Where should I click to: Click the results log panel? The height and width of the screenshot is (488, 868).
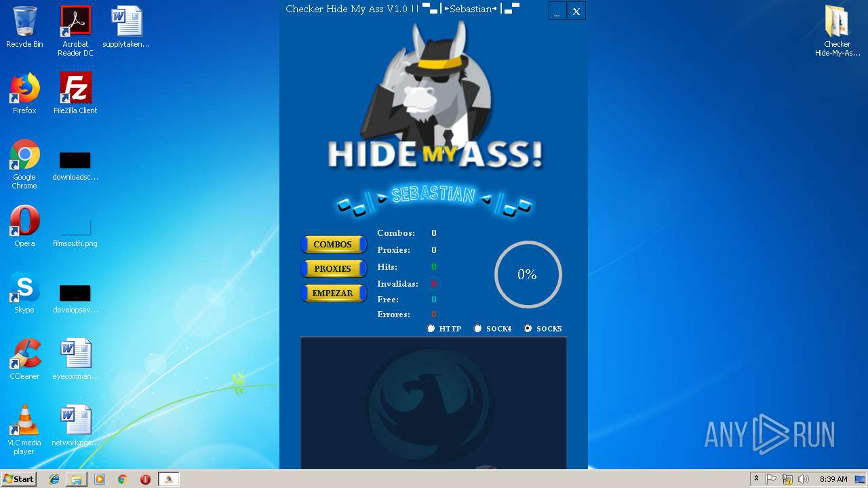(433, 403)
